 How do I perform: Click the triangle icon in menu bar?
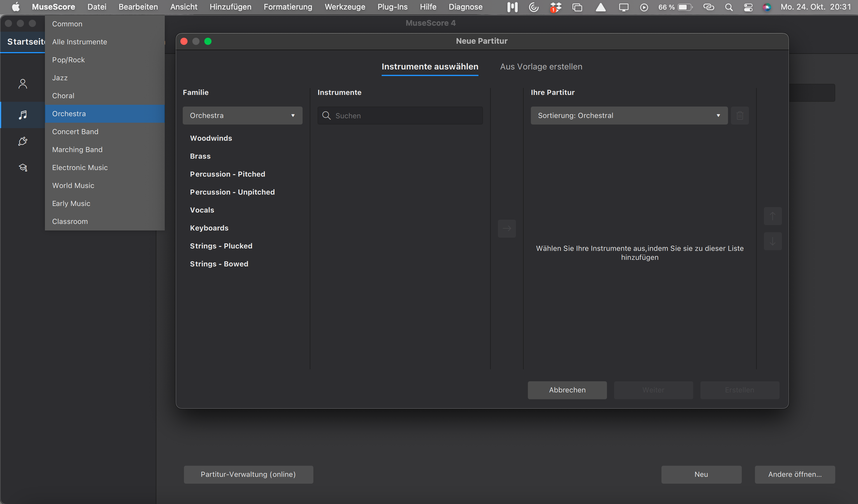click(x=601, y=7)
